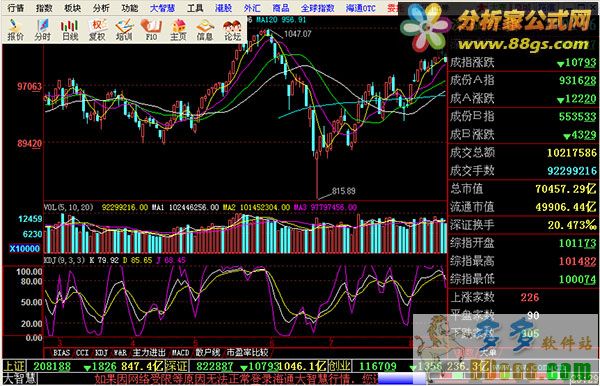This screenshot has height=386, width=600.
Task: Click the 复权 adjustment icon
Action: (97, 30)
